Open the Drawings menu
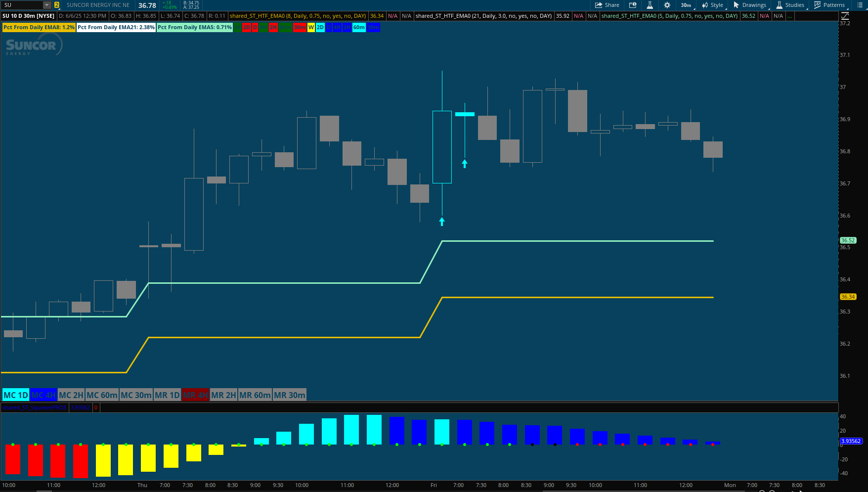Image resolution: width=868 pixels, height=492 pixels. [x=749, y=5]
